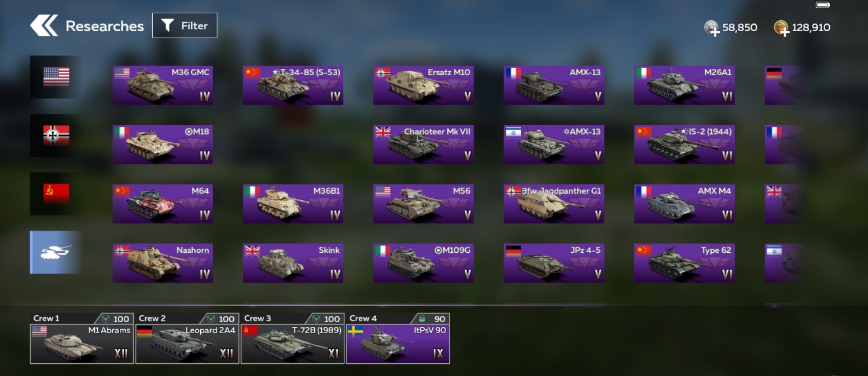Viewport: 868px width, 376px height.
Task: Choose the Type 62 tank card
Action: coord(685,263)
